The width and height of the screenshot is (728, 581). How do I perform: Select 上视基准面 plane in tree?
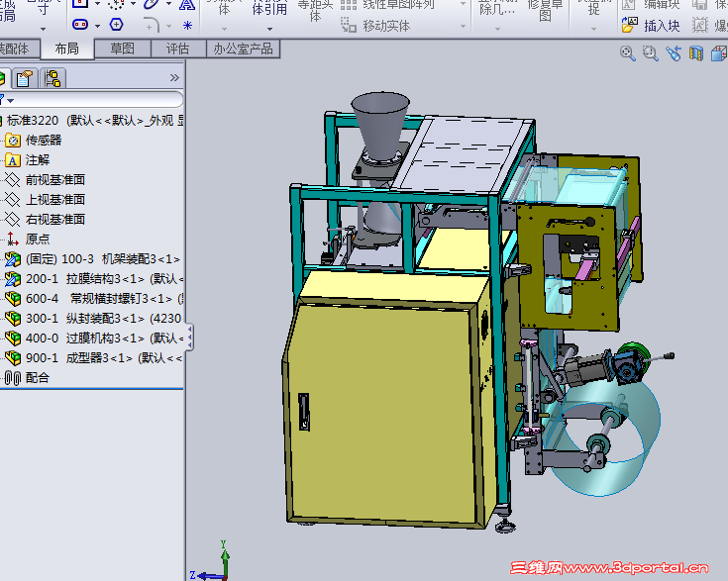45,200
